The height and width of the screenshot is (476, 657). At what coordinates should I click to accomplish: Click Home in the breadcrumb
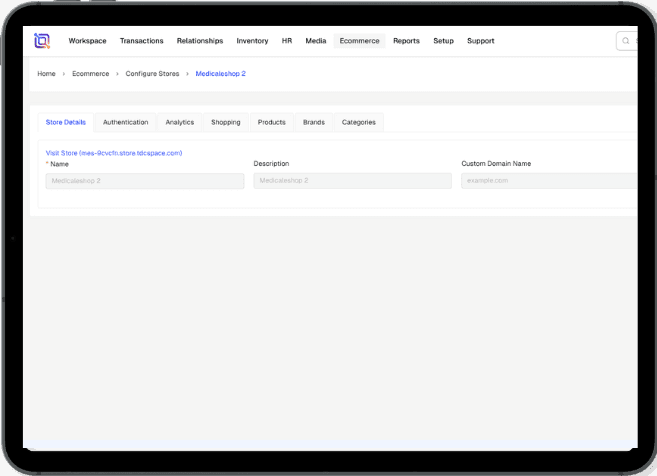tap(46, 74)
